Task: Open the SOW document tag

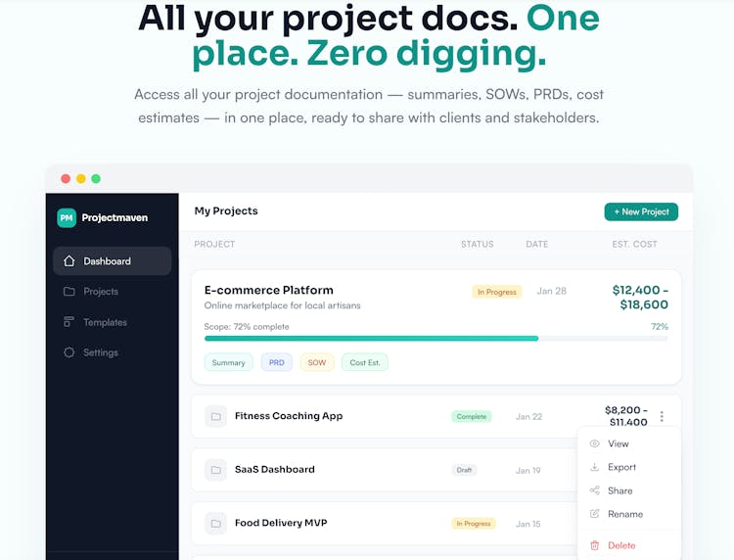Action: tap(317, 362)
